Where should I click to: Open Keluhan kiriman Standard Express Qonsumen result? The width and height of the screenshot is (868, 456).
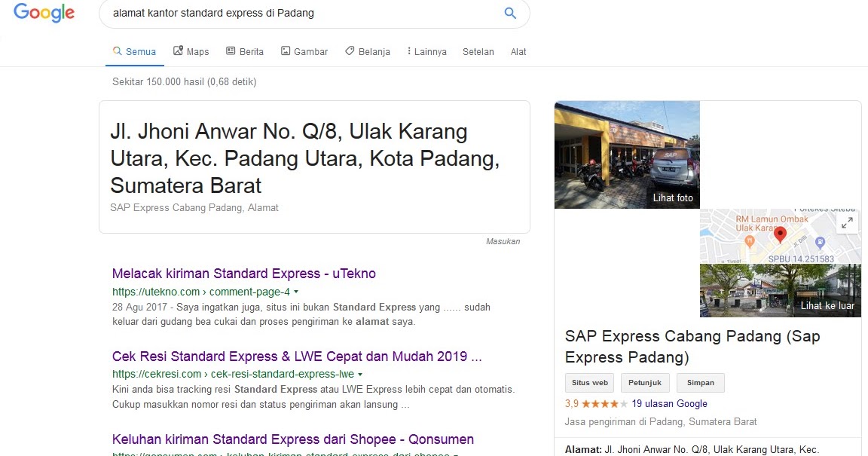(x=293, y=439)
